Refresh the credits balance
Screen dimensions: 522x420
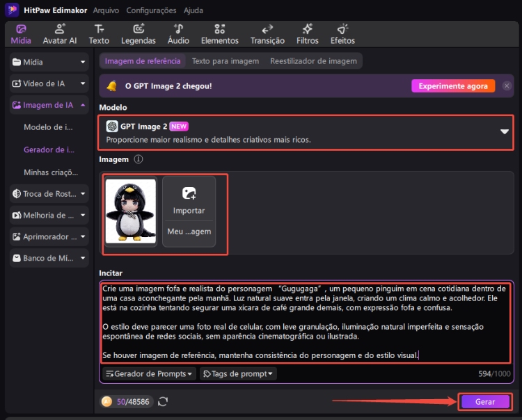pyautogui.click(x=163, y=402)
